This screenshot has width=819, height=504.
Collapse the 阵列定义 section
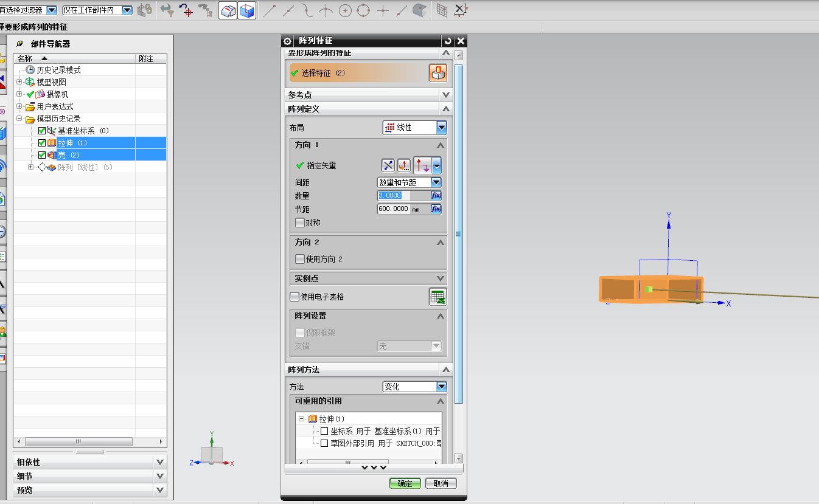click(446, 109)
